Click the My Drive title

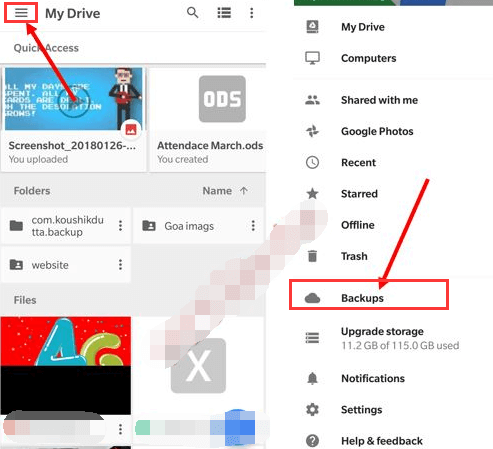(x=73, y=13)
